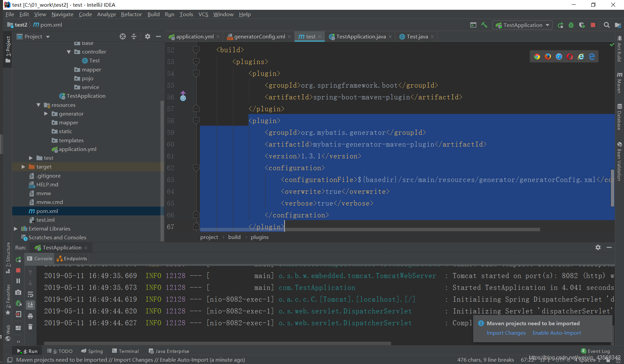Switch to Endpoints tab in Run panel

(72, 259)
